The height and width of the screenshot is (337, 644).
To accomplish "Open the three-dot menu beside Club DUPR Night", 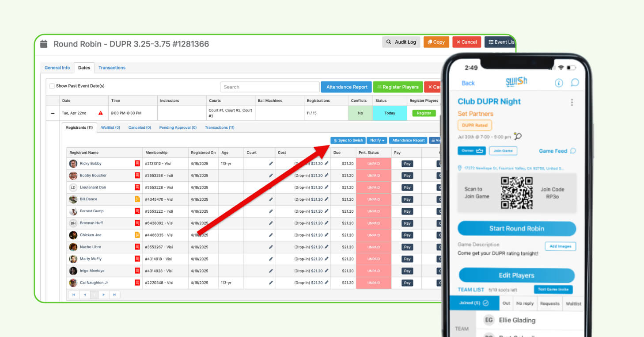I will click(x=572, y=102).
